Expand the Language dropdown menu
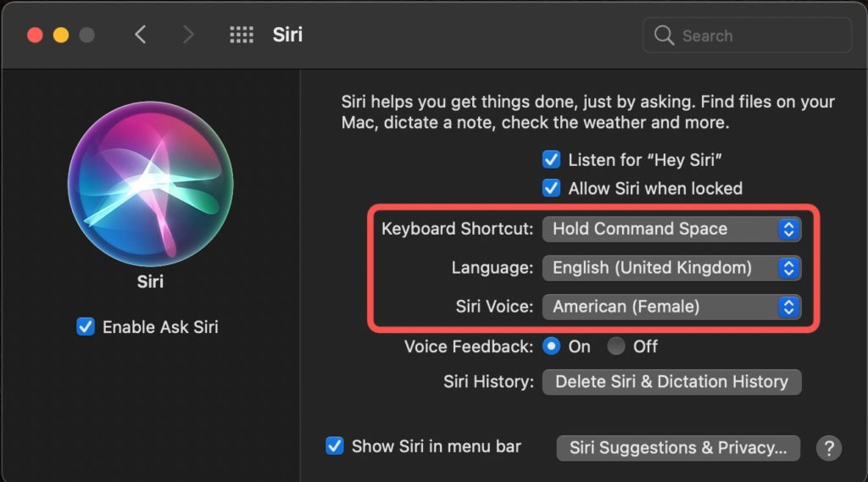 [671, 268]
